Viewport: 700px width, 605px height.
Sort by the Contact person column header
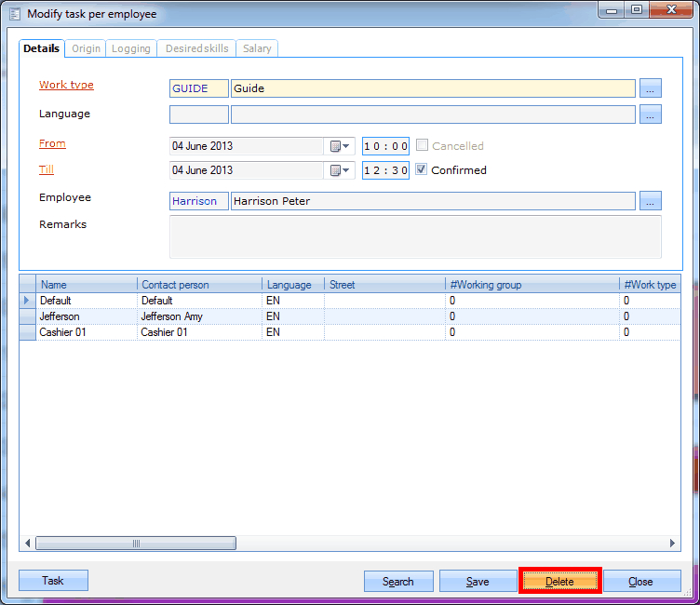point(199,285)
